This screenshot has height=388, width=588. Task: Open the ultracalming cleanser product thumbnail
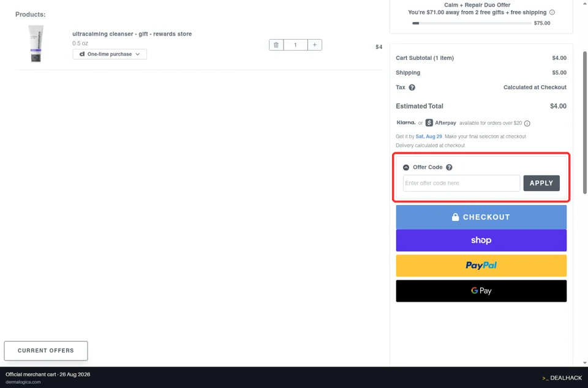coord(36,43)
